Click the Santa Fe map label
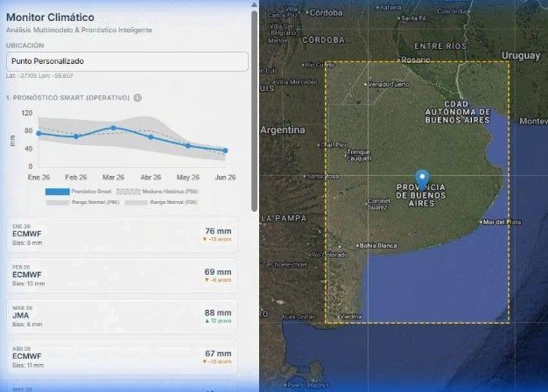 [413, 17]
